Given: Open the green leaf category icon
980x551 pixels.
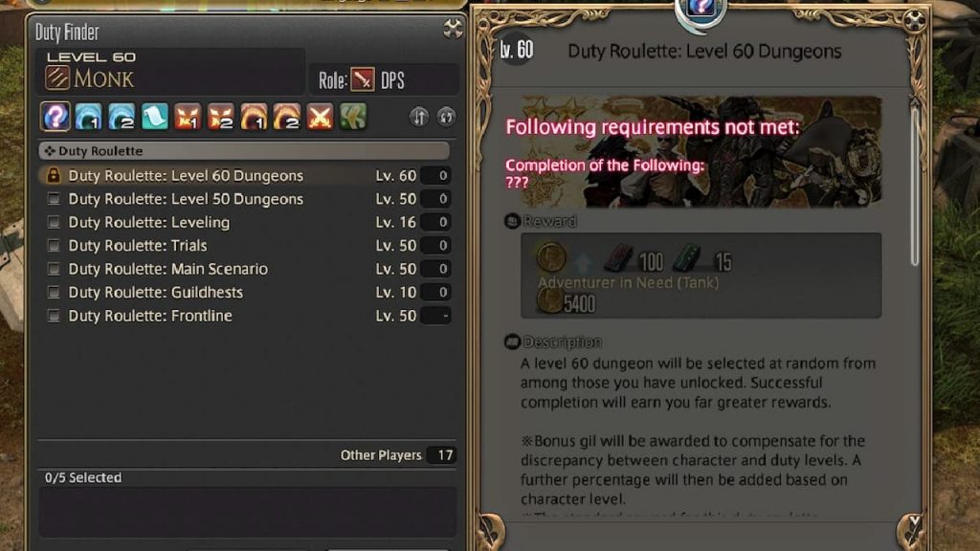Looking at the screenshot, I should click(353, 117).
